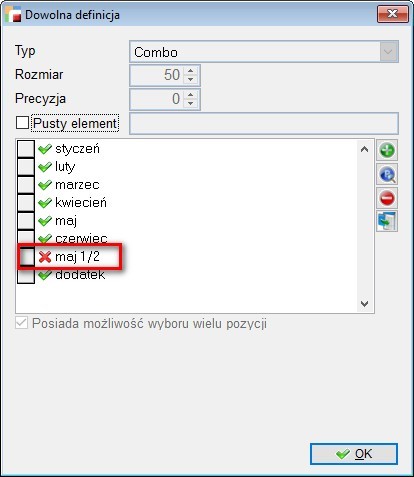Expand the Typ Combo dropdown arrow
This screenshot has width=414, height=477.
(x=388, y=52)
